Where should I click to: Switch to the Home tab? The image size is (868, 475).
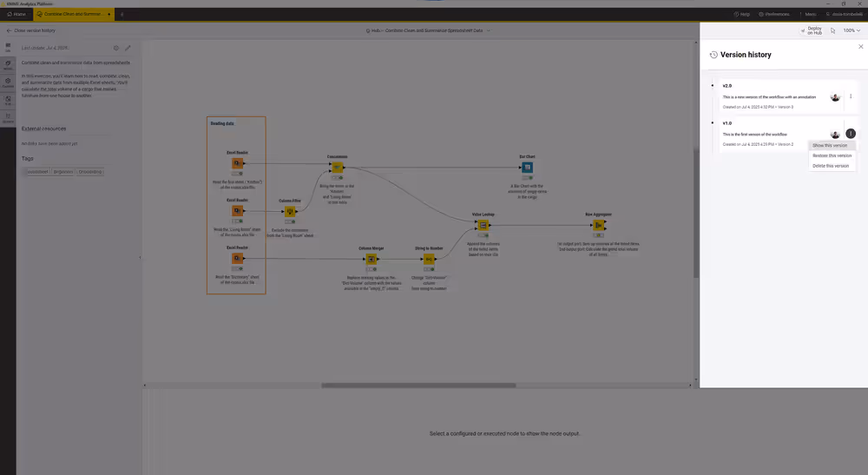(x=19, y=15)
